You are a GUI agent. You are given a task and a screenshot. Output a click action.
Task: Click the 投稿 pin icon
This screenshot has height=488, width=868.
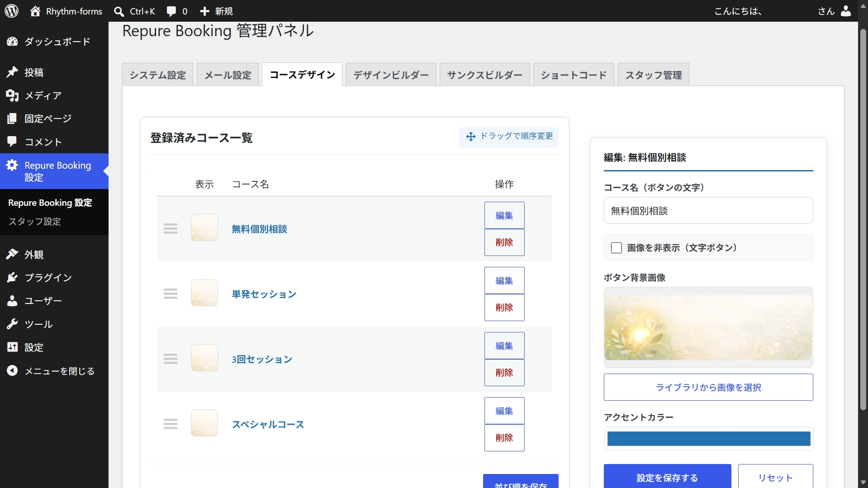[x=12, y=72]
